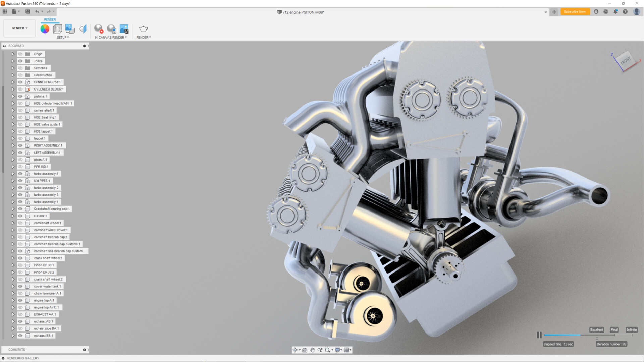The image size is (644, 362).
Task: Switch to the RENDER tab
Action: coord(50,19)
